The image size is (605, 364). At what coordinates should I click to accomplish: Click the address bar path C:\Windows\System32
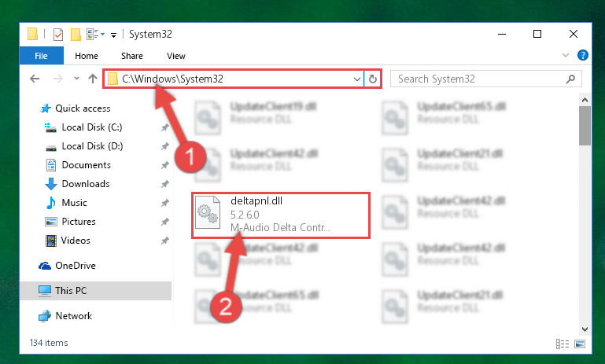[x=172, y=79]
